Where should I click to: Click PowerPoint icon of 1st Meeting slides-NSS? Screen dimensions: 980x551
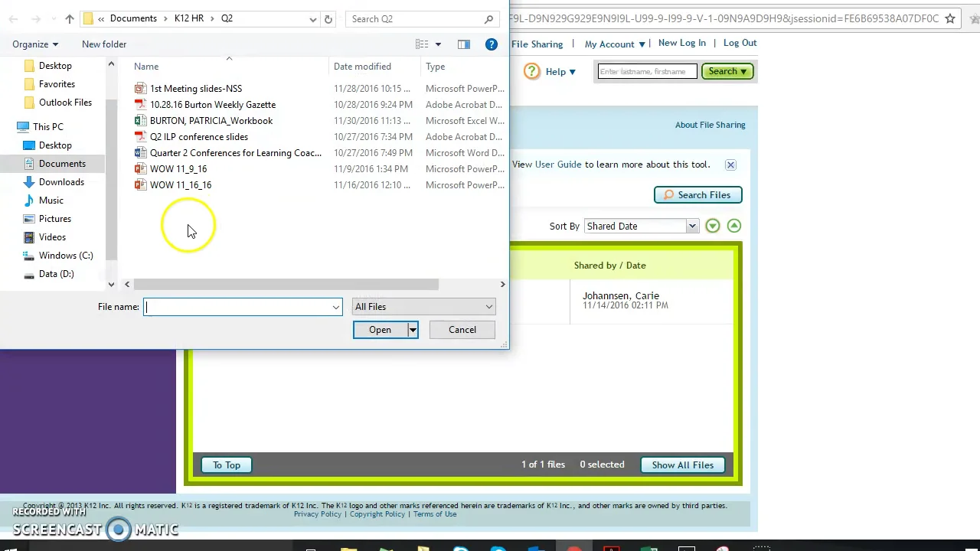pos(140,89)
